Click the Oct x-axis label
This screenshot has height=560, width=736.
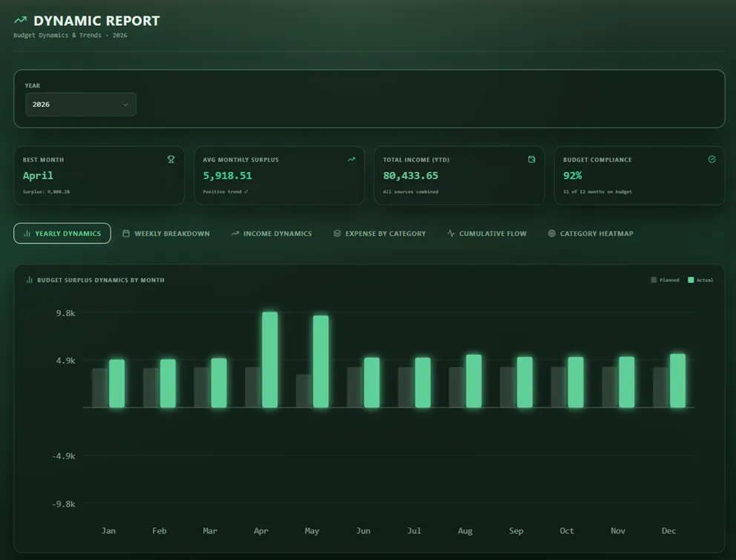point(567,530)
